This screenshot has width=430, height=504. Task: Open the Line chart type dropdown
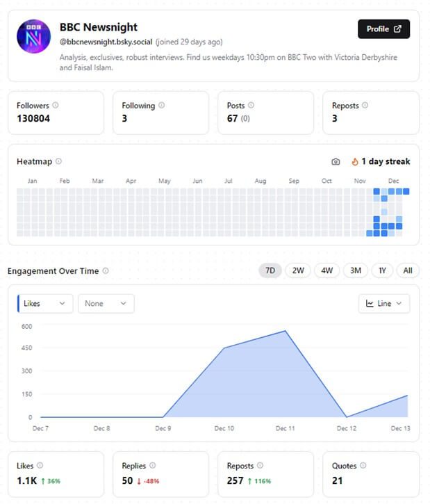click(384, 303)
